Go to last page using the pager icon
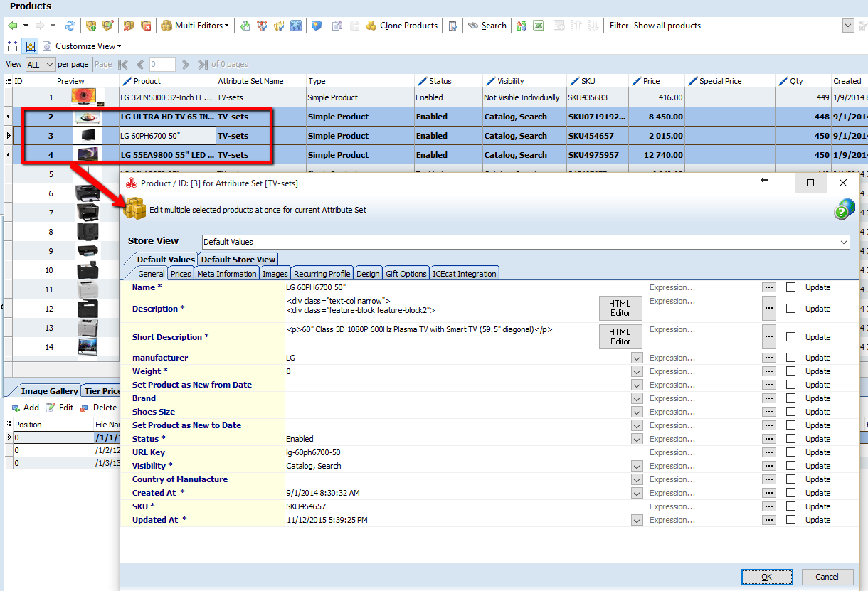868x591 pixels. (203, 64)
